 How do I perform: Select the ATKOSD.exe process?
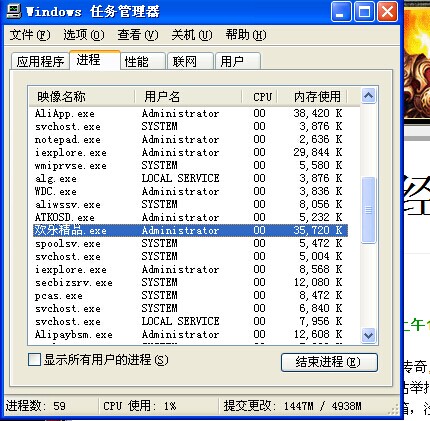point(190,217)
